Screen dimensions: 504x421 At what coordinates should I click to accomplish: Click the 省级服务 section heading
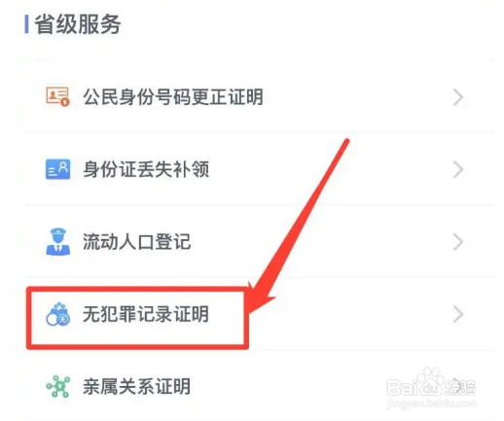pyautogui.click(x=77, y=24)
